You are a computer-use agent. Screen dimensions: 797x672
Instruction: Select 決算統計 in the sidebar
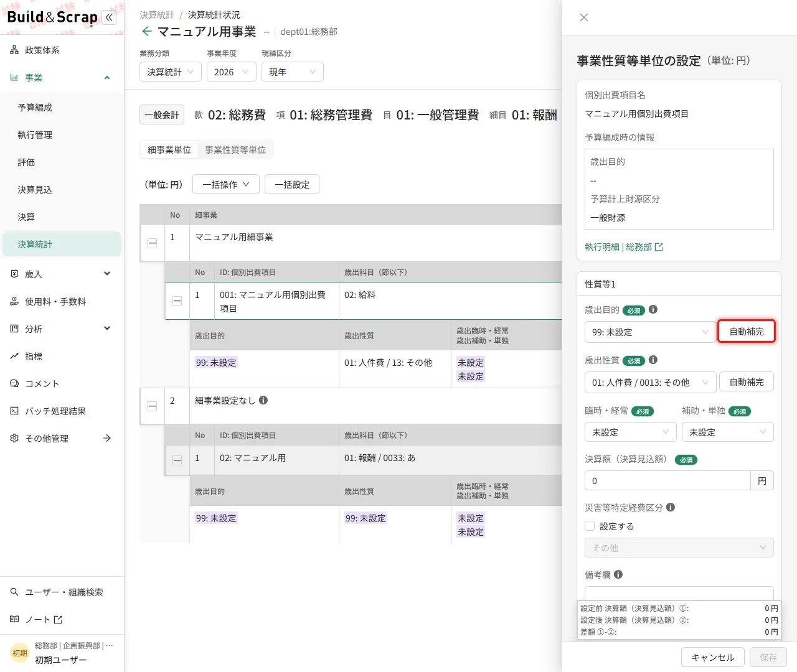(x=62, y=245)
